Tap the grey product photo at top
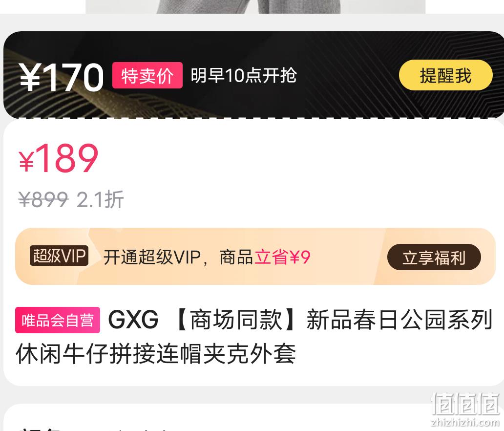Viewport: 504px width, 431px height. tap(255, 7)
